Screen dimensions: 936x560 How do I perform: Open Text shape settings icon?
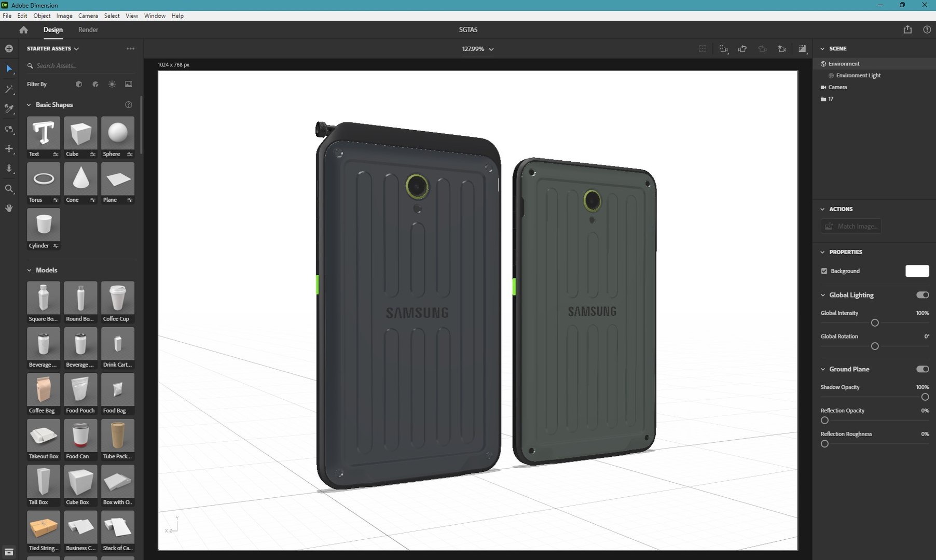coord(56,154)
